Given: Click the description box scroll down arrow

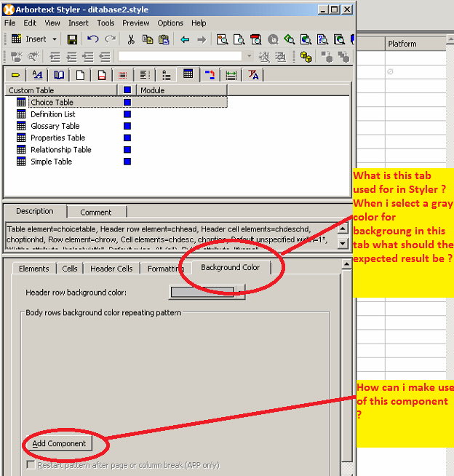Looking at the screenshot, I should (343, 243).
